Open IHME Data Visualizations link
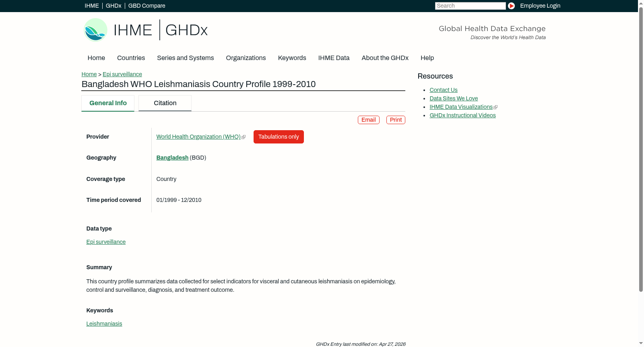Screen dimensions: 644x347 461,107
